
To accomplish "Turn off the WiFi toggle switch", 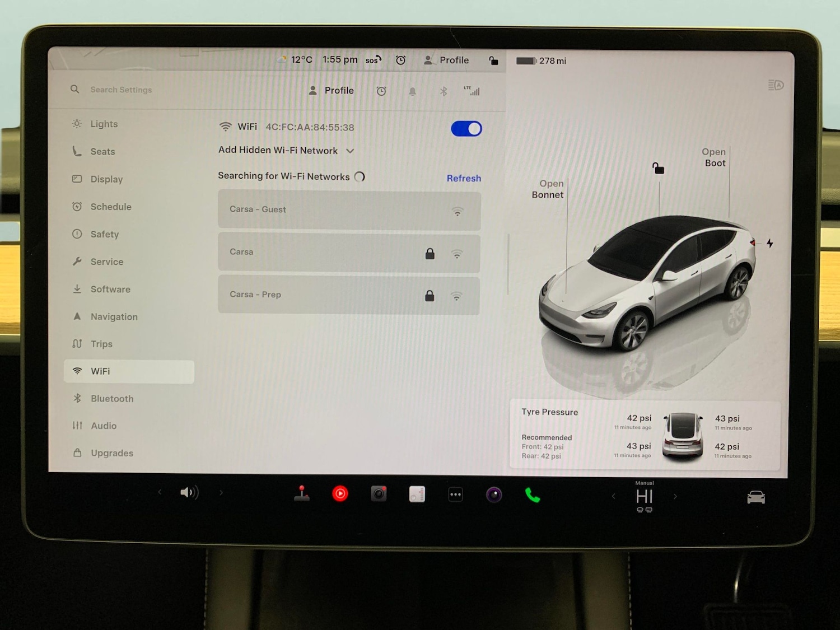I will [x=466, y=129].
